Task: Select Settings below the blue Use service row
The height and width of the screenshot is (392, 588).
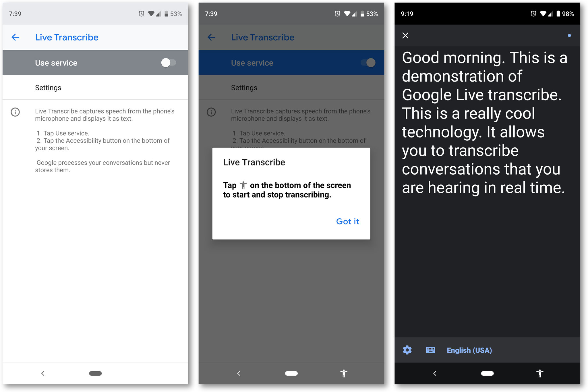Action: (x=244, y=88)
